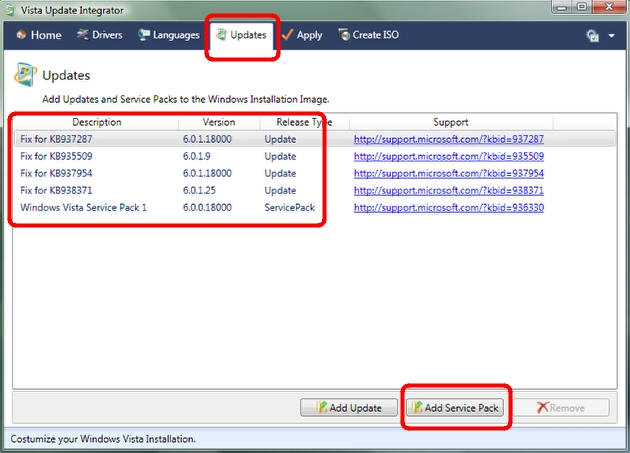The image size is (630, 453).
Task: Click the ServicePack release type cell
Action: coord(290,208)
